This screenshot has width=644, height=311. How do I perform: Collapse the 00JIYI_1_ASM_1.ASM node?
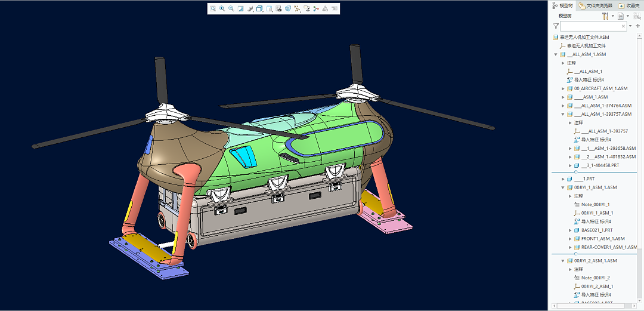563,187
